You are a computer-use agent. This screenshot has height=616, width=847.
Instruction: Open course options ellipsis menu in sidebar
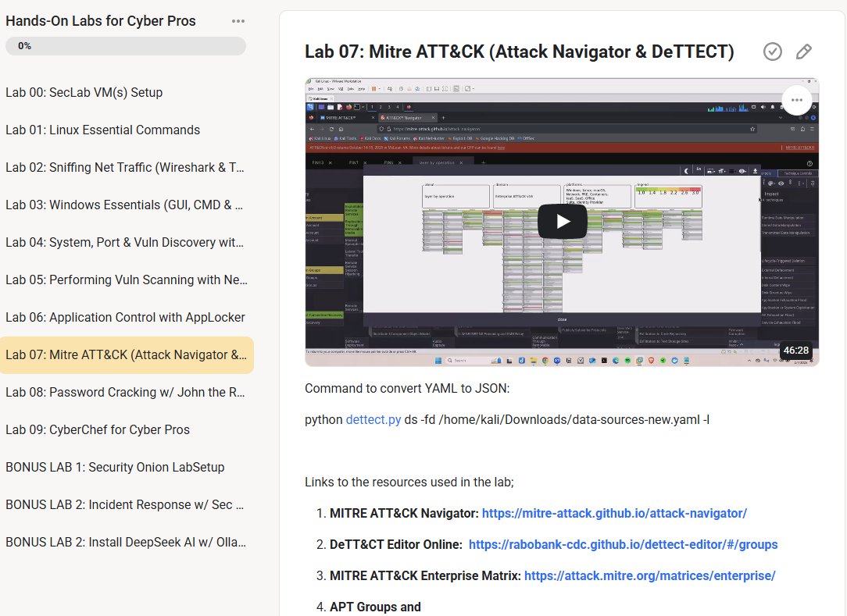[x=238, y=21]
